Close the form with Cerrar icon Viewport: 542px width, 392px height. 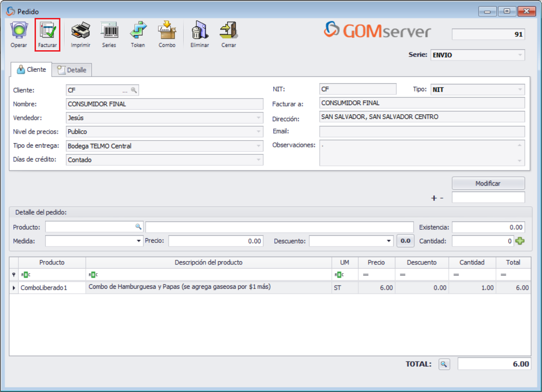(229, 31)
